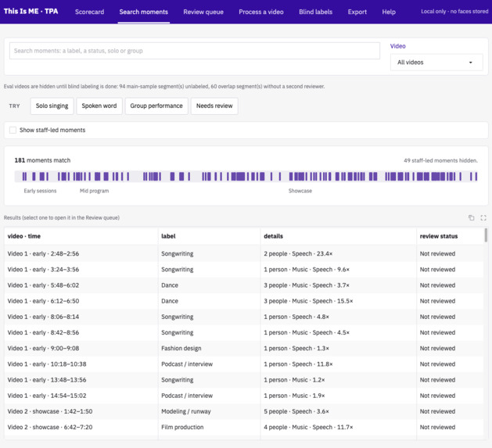Viewport: 492px width, 448px height.
Task: Try the Needs review suggestion
Action: coord(214,106)
